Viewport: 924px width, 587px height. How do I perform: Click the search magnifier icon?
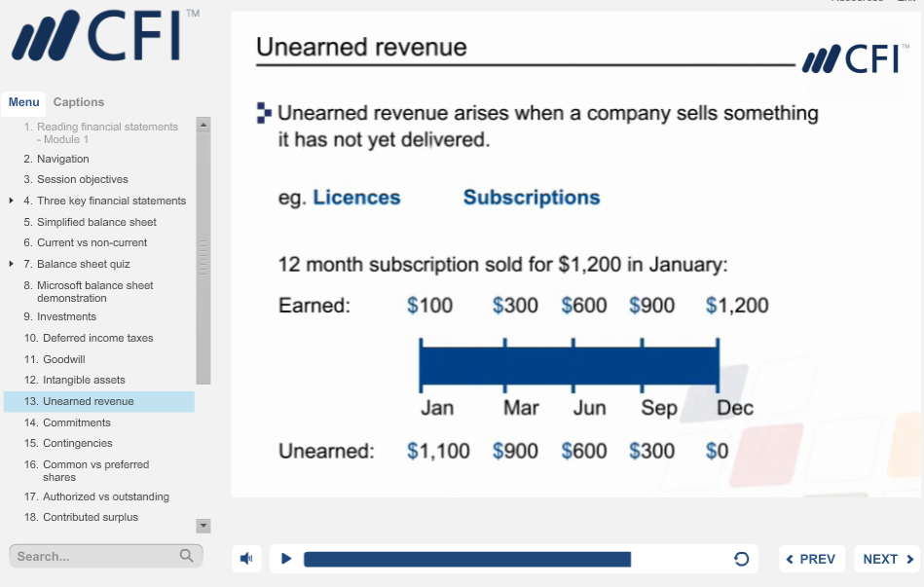point(186,556)
